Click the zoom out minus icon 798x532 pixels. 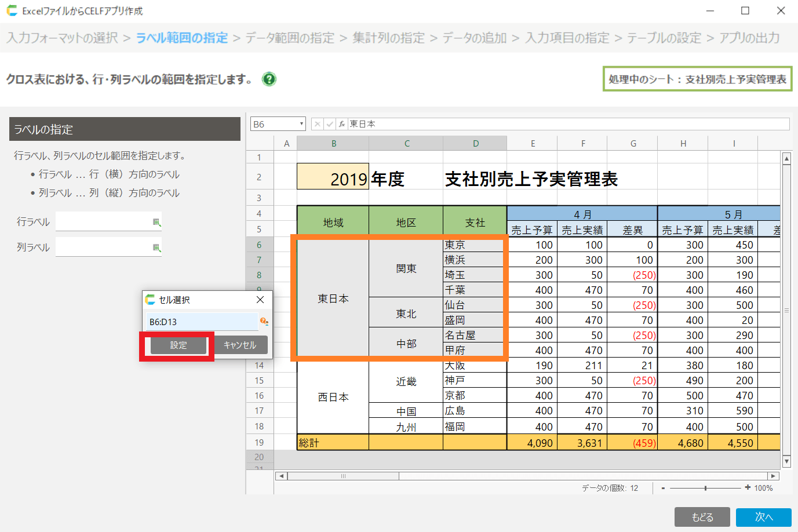pyautogui.click(x=663, y=488)
